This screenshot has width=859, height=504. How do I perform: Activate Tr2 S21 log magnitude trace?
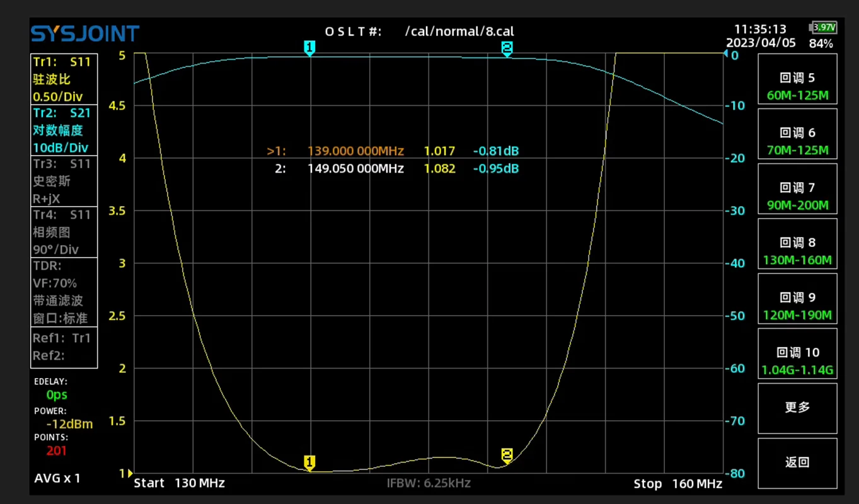64,130
